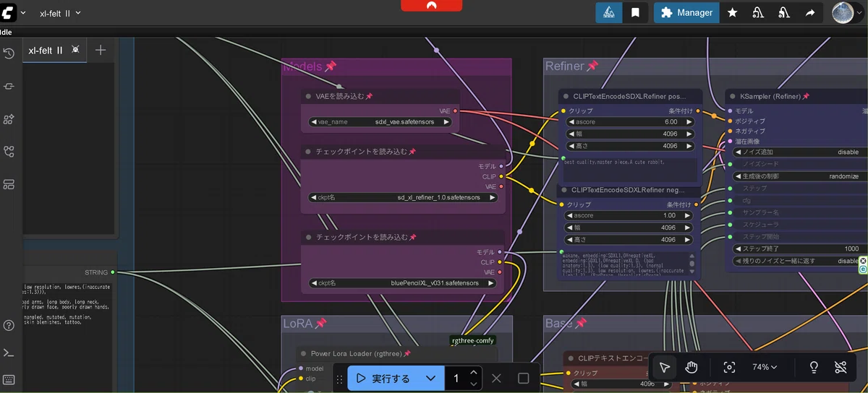Click the icon on the xl-felt II tab

pyautogui.click(x=76, y=50)
